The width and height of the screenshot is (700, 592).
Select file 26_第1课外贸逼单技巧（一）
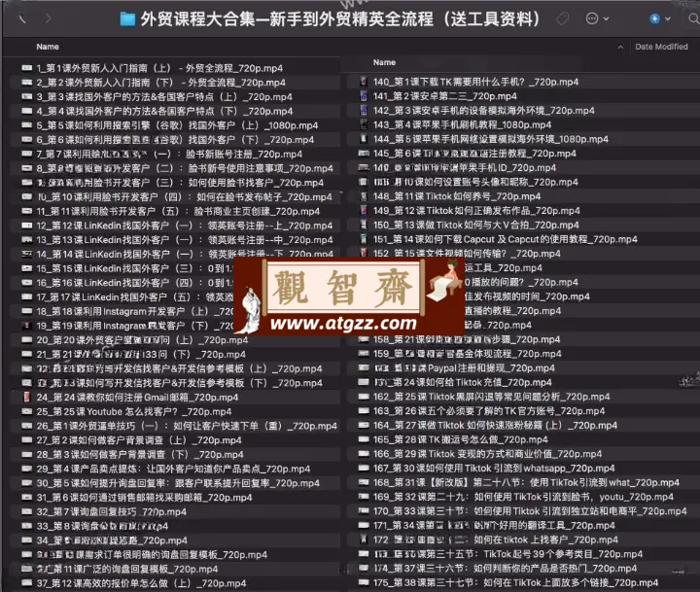click(x=187, y=426)
